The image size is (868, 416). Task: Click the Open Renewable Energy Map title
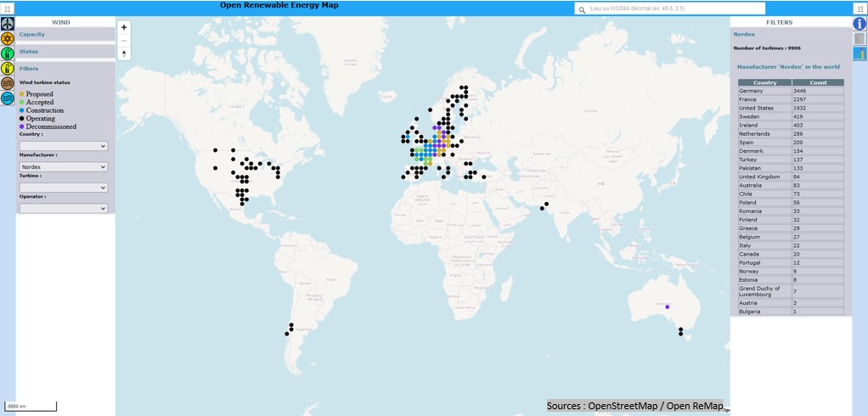[279, 5]
